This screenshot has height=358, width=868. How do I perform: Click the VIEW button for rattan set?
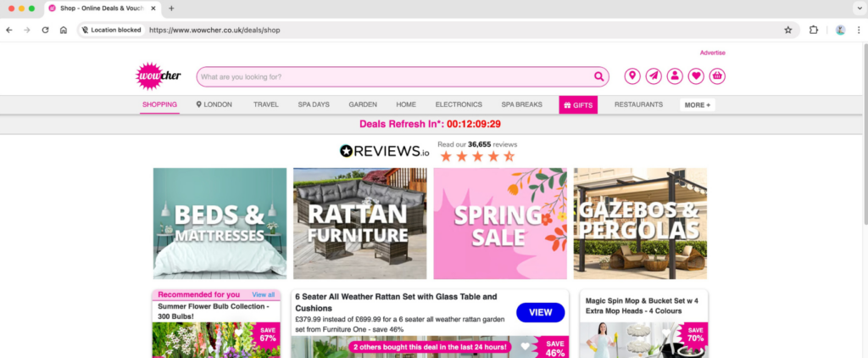point(540,312)
